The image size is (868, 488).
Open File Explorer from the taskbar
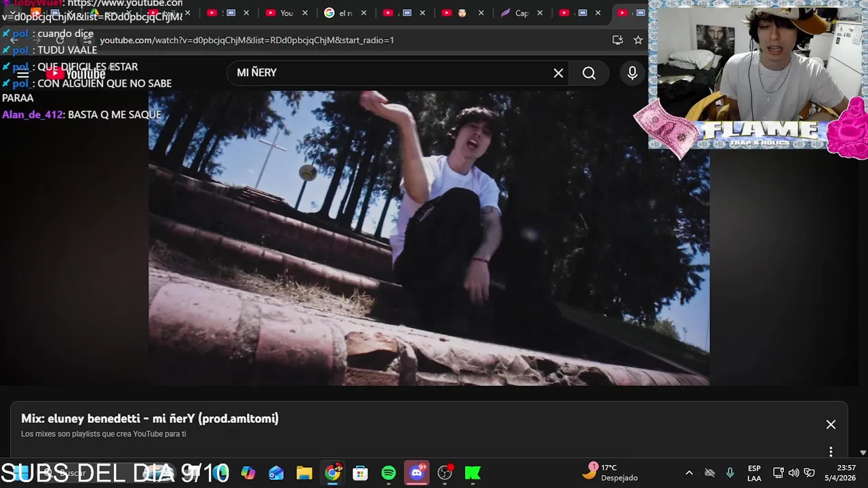coord(304,473)
